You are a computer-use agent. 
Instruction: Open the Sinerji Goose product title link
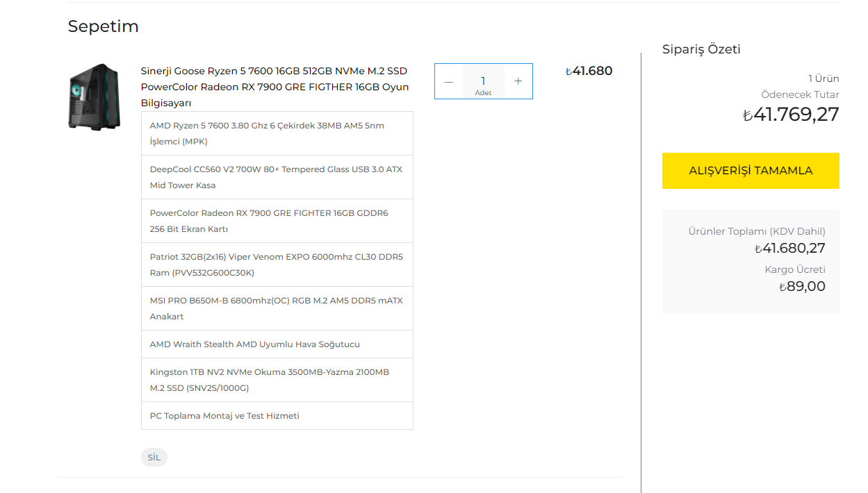(275, 87)
